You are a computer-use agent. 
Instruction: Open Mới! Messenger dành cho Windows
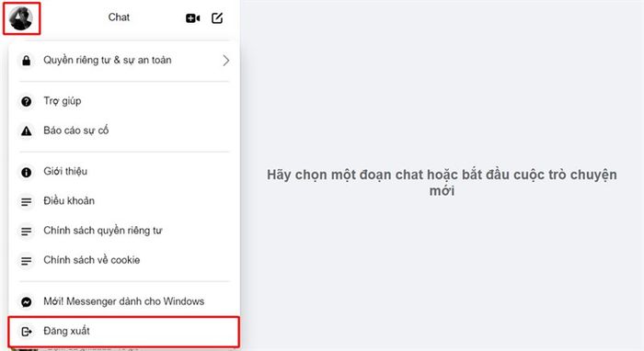pyautogui.click(x=123, y=301)
